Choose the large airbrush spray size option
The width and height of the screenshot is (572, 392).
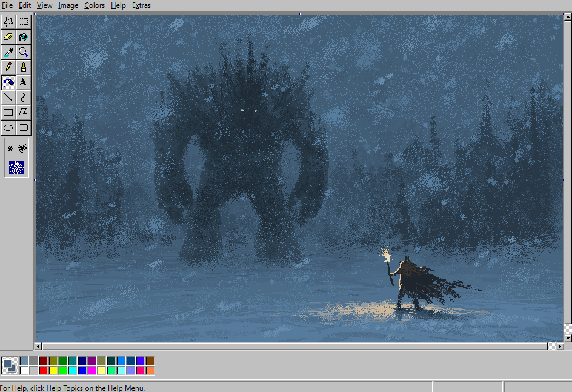pyautogui.click(x=16, y=167)
